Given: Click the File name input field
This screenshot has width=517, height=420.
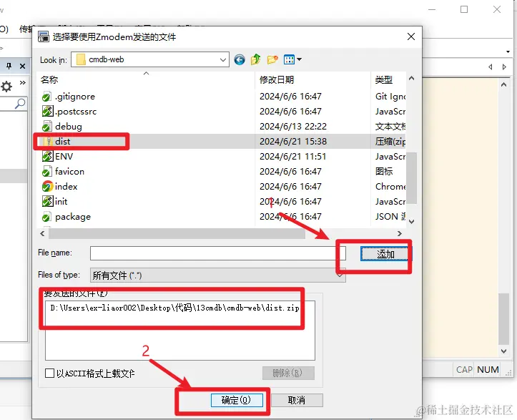Looking at the screenshot, I should [x=217, y=253].
